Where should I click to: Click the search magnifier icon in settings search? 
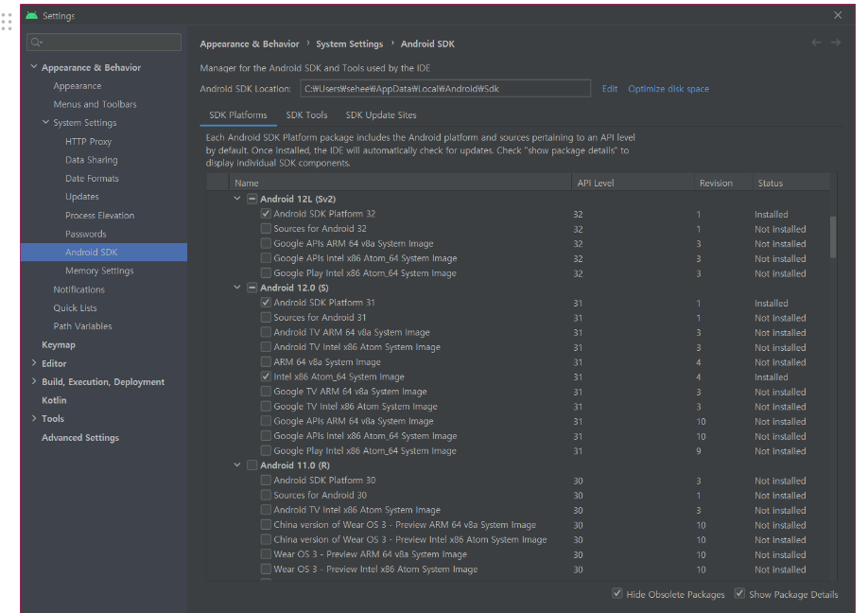click(37, 42)
